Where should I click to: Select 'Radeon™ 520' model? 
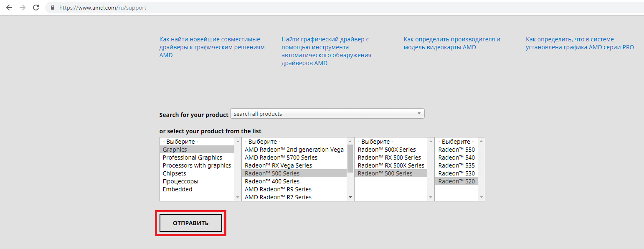456,181
